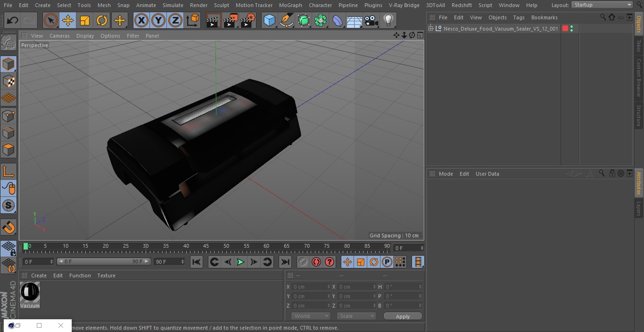Go to end of animation
644x332 pixels.
click(285, 262)
